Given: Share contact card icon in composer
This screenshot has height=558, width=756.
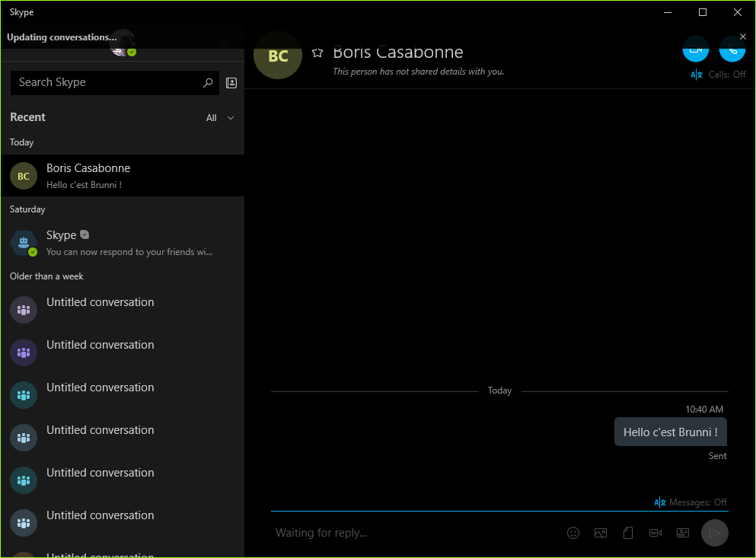Looking at the screenshot, I should [683, 533].
